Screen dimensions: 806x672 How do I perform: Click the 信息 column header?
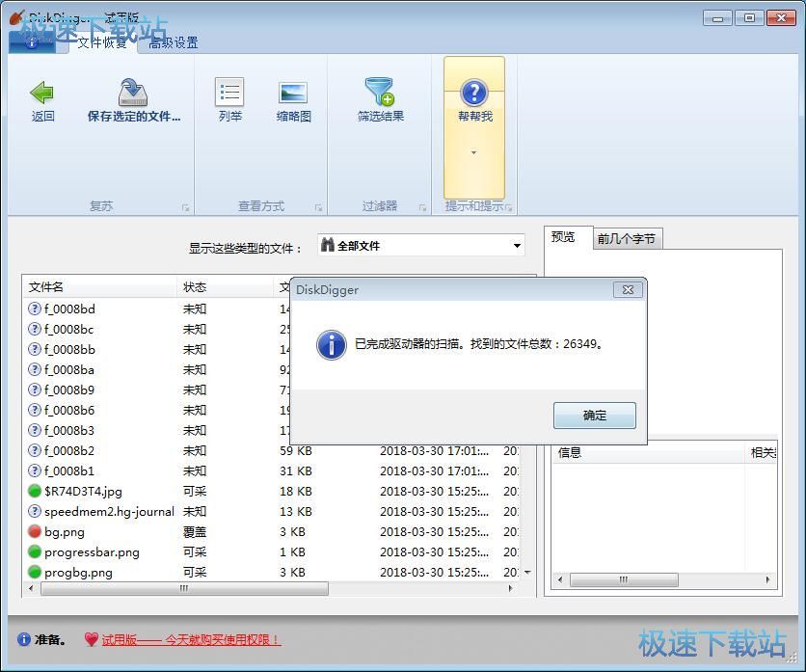point(649,453)
